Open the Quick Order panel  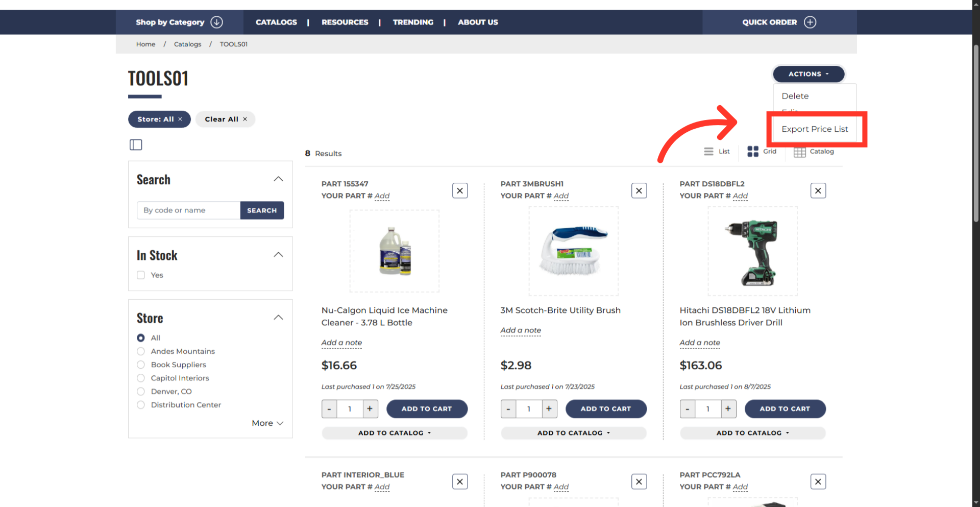tap(779, 22)
